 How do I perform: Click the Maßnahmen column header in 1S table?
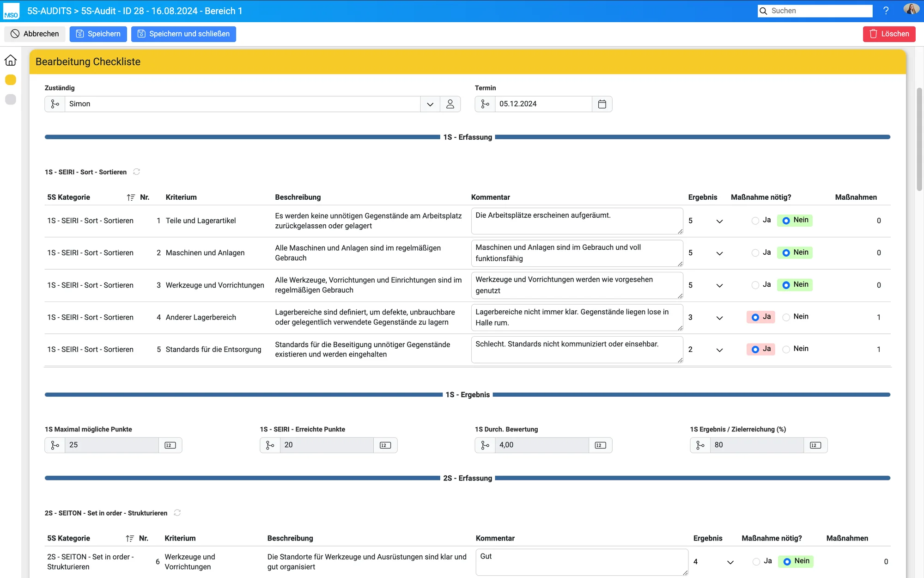pyautogui.click(x=856, y=197)
